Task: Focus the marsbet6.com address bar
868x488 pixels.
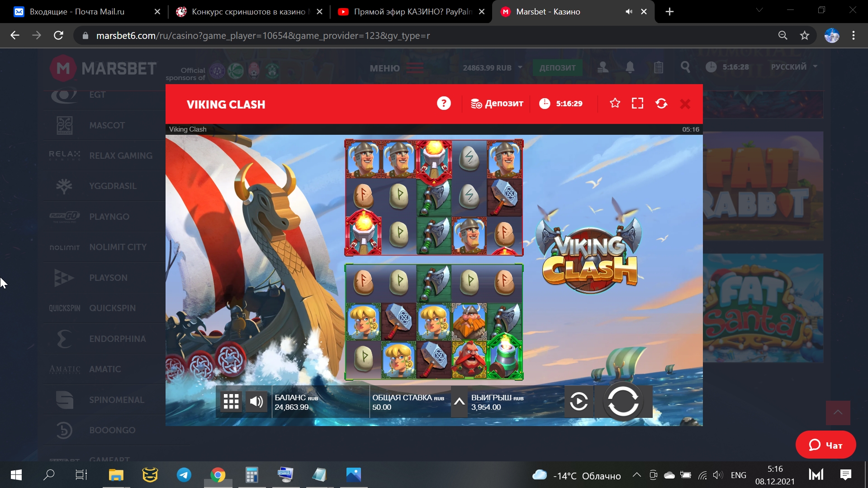Action: pyautogui.click(x=425, y=35)
